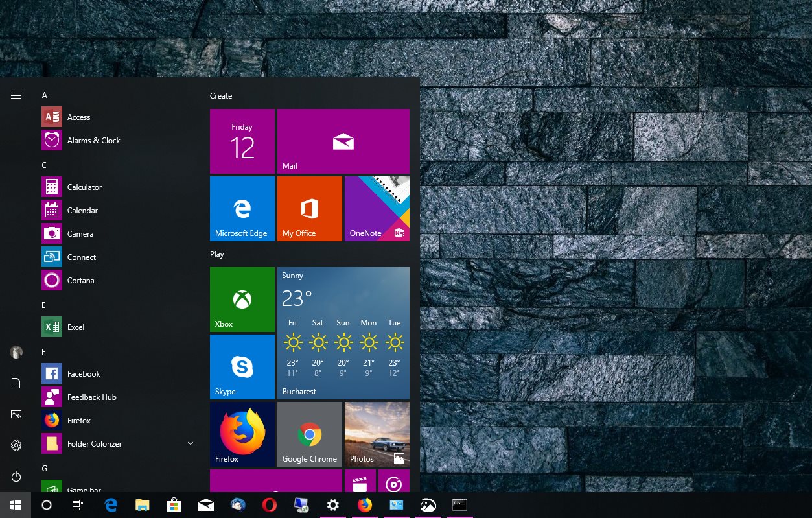Launch the Skype tile
Image resolution: width=812 pixels, height=518 pixels.
(242, 367)
